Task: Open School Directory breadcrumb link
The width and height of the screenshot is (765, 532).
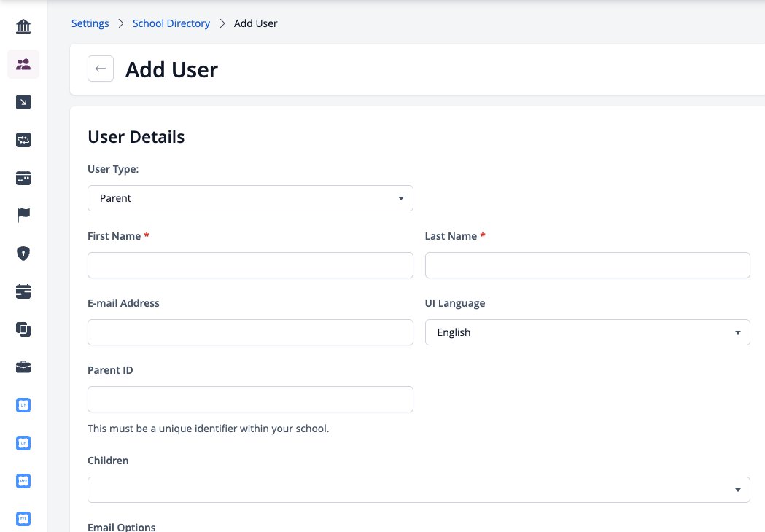Action: pyautogui.click(x=171, y=23)
